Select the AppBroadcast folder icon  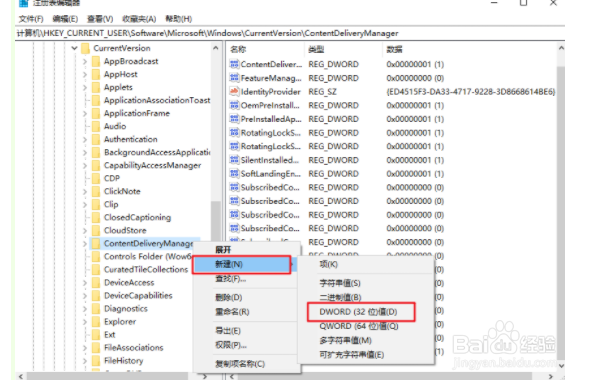(96, 61)
